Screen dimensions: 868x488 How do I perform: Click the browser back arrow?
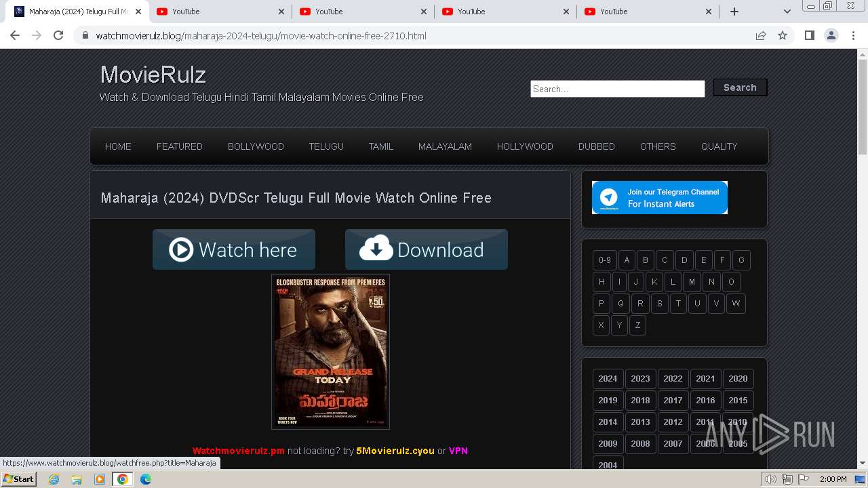coord(15,35)
